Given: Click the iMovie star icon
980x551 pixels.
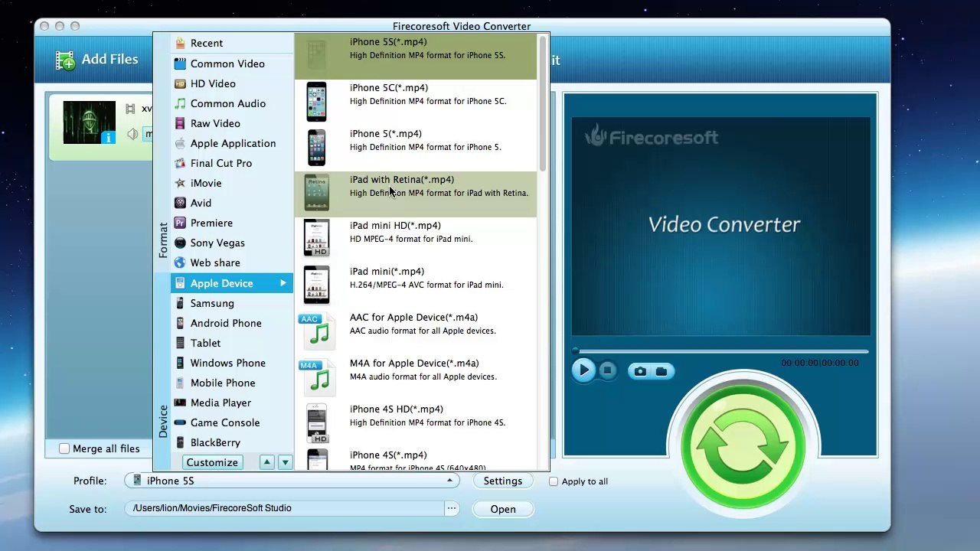Looking at the screenshot, I should [x=180, y=183].
